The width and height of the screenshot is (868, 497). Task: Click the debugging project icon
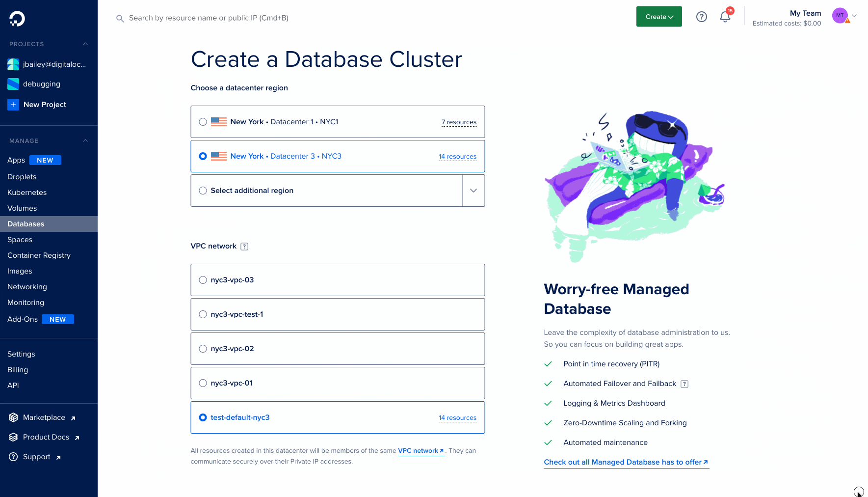pyautogui.click(x=13, y=84)
